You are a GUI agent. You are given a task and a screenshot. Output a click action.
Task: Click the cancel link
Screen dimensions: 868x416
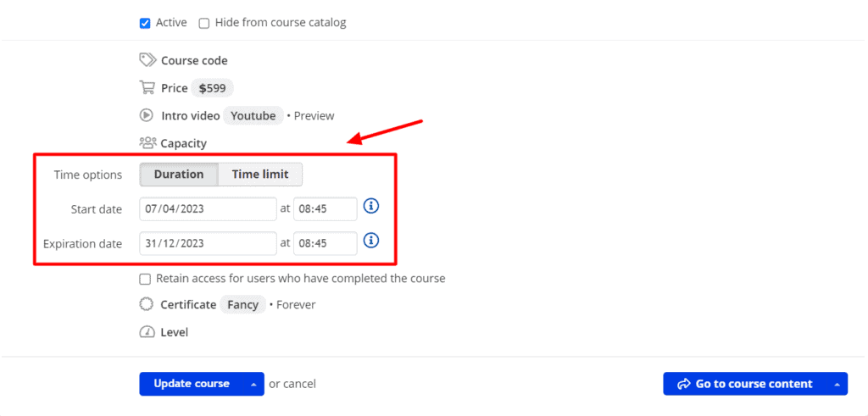pyautogui.click(x=299, y=384)
